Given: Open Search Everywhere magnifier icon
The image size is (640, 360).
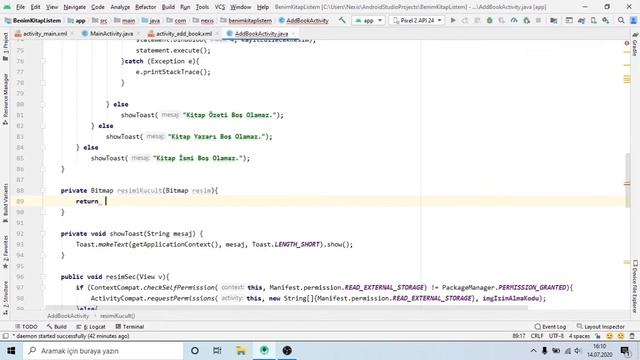Looking at the screenshot, I should pos(621,20).
